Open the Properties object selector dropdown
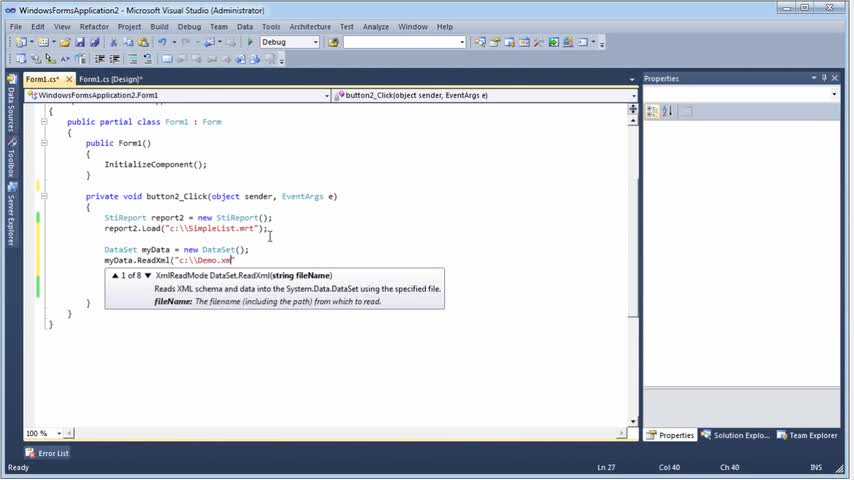This screenshot has width=854, height=480. pyautogui.click(x=834, y=94)
